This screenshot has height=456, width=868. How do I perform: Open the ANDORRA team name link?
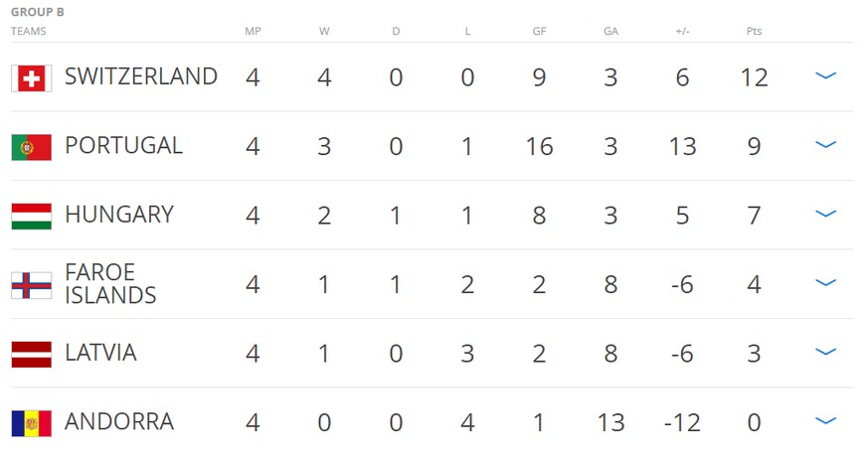tap(119, 421)
